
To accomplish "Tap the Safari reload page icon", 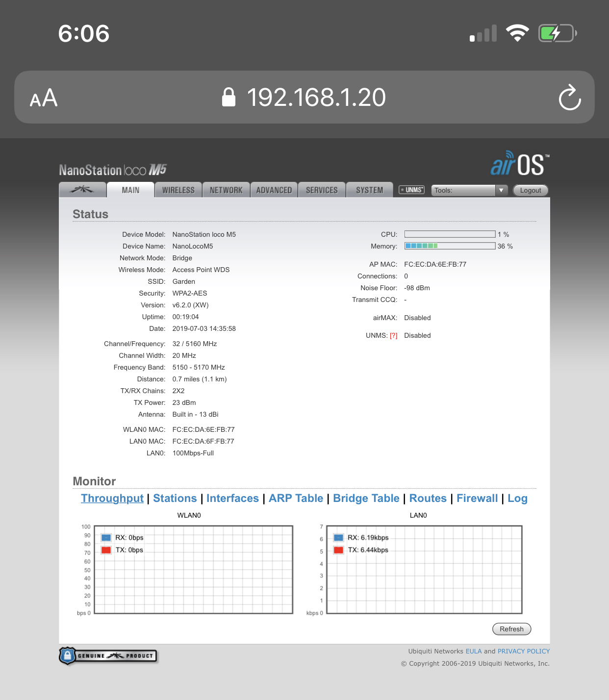I will (x=570, y=98).
